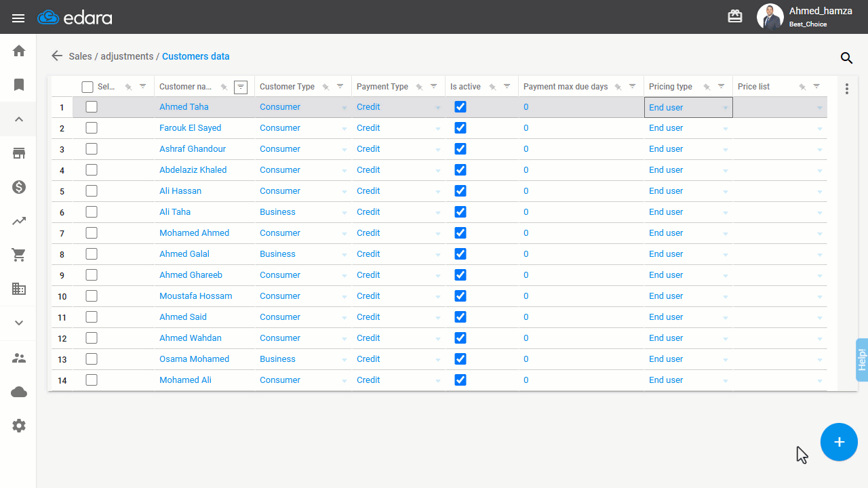This screenshot has height=488, width=868.
Task: Click due days value for Ahmed Said
Action: click(x=526, y=317)
